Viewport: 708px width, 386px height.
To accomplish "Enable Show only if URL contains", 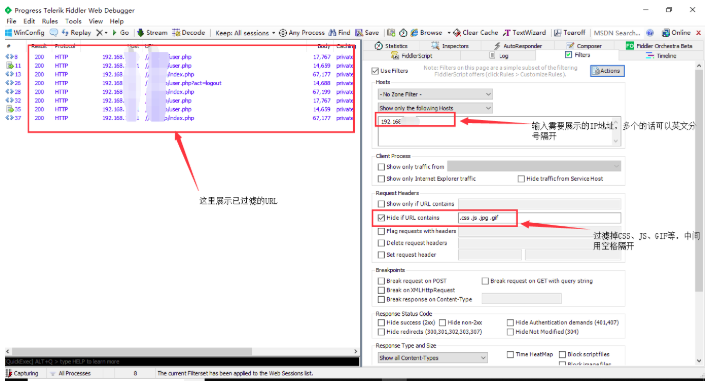I will [x=381, y=204].
